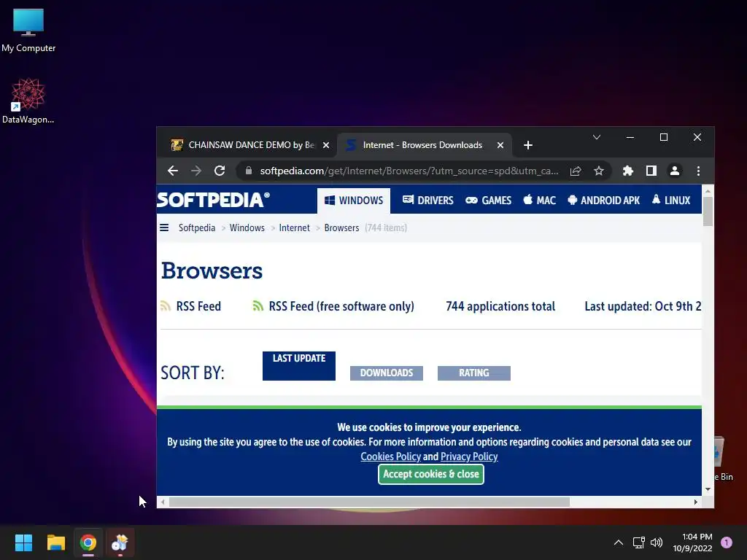Open the Privacy Policy link
747x560 pixels.
(x=469, y=456)
